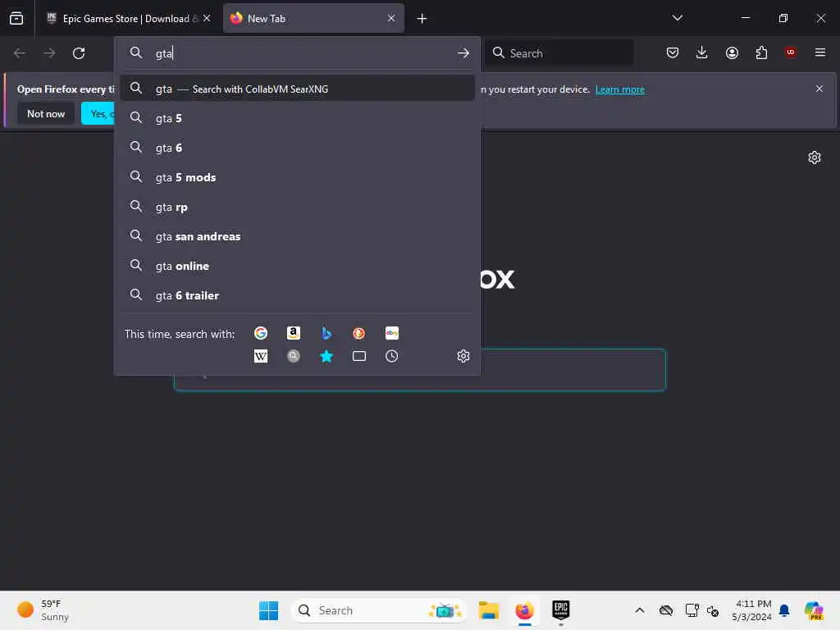Show hidden system tray icons
The height and width of the screenshot is (630, 840).
coord(640,610)
